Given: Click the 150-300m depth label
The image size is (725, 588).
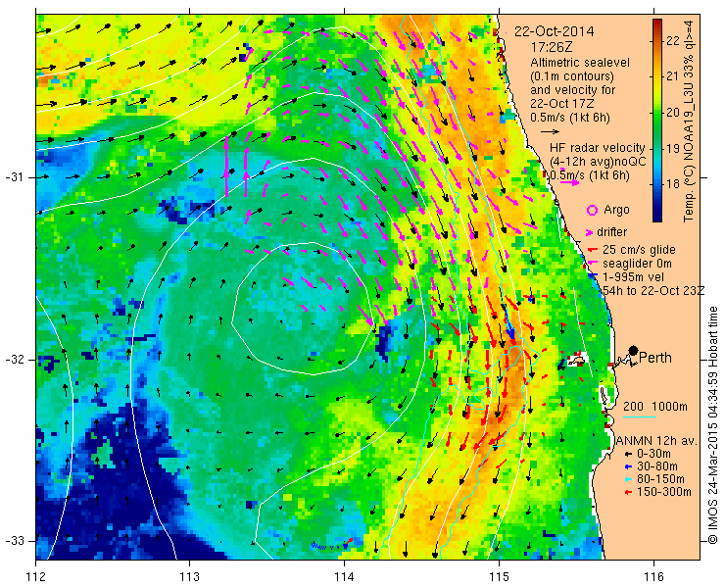Looking at the screenshot, I should pos(664,492).
